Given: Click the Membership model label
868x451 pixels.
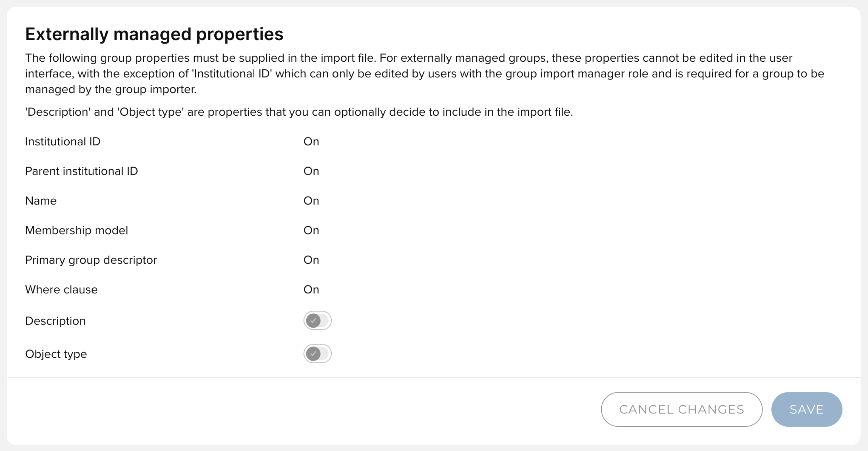Looking at the screenshot, I should (x=76, y=230).
